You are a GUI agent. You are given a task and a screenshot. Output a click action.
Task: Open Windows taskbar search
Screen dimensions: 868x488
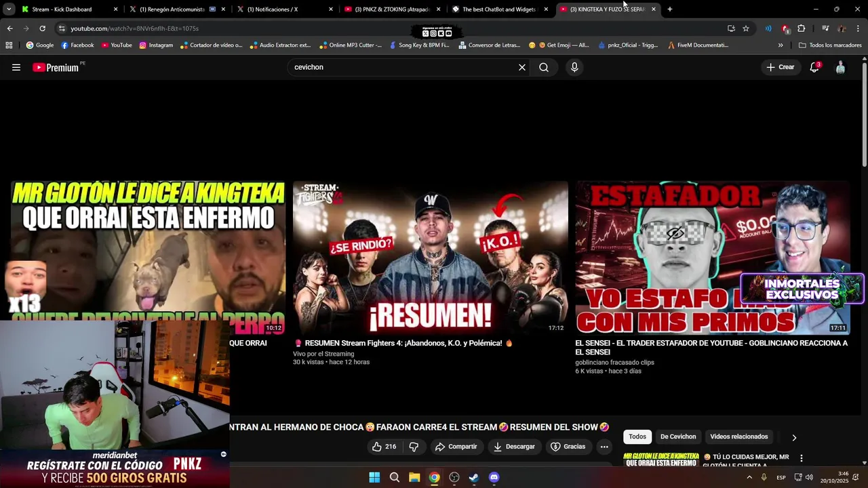coord(394,477)
